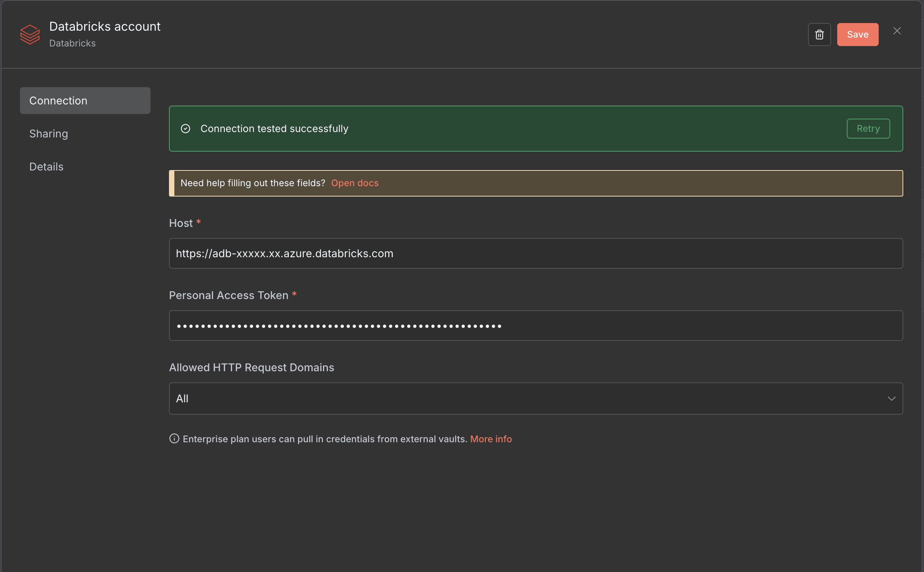Focus the Host URL input field

tap(535, 253)
